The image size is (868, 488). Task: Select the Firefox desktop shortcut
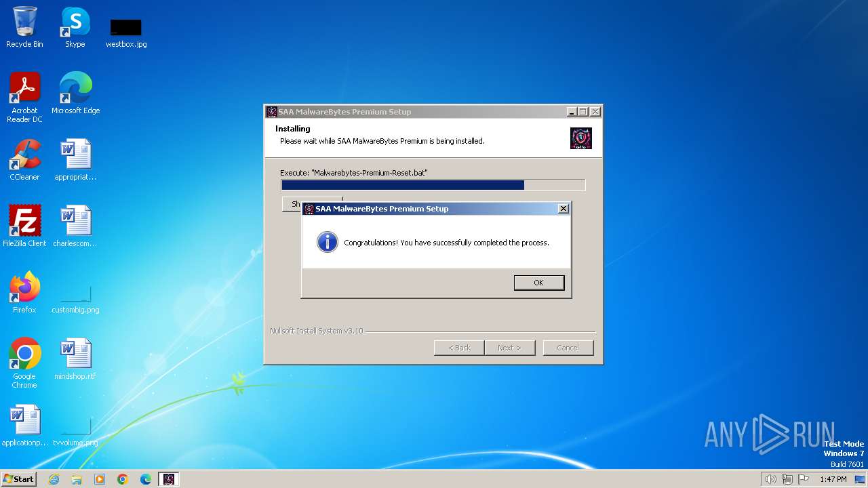click(x=24, y=293)
